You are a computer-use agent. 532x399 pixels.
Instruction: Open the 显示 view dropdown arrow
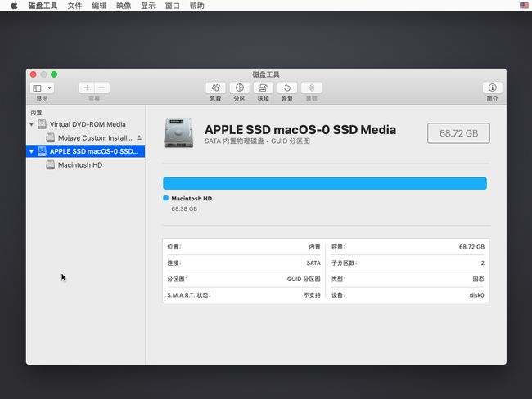50,87
